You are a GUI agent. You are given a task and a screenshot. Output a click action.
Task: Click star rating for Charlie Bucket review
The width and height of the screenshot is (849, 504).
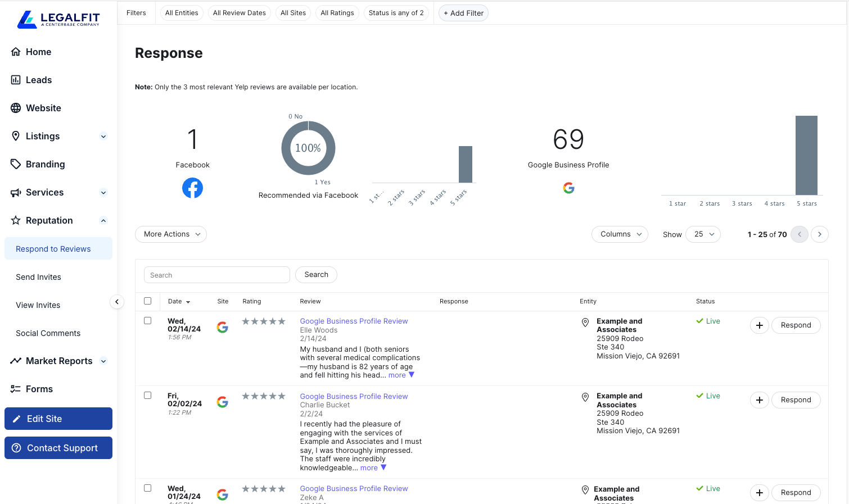(264, 396)
